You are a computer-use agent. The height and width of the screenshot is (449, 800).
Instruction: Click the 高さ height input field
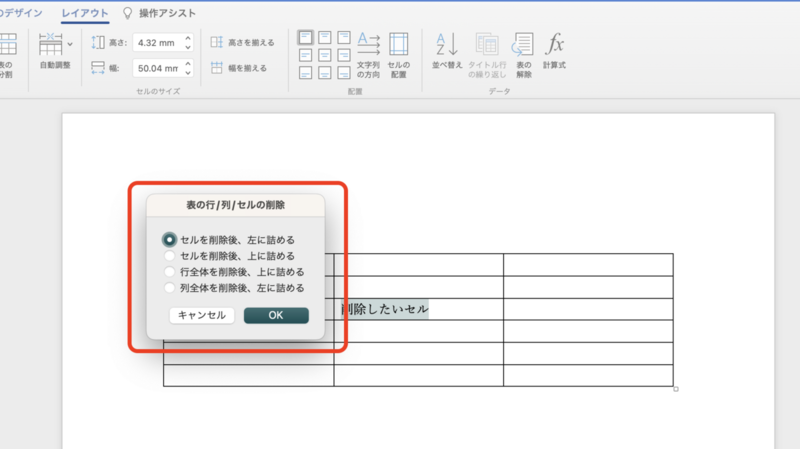158,43
